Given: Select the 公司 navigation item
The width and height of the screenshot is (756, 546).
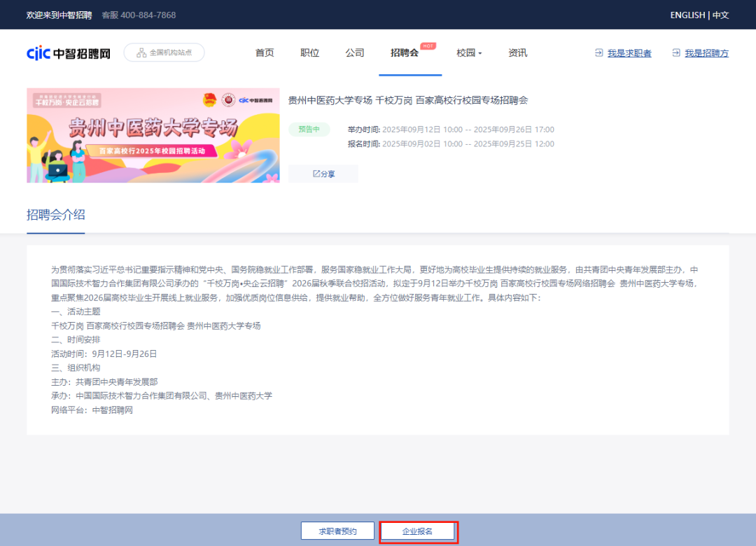Looking at the screenshot, I should [x=355, y=53].
